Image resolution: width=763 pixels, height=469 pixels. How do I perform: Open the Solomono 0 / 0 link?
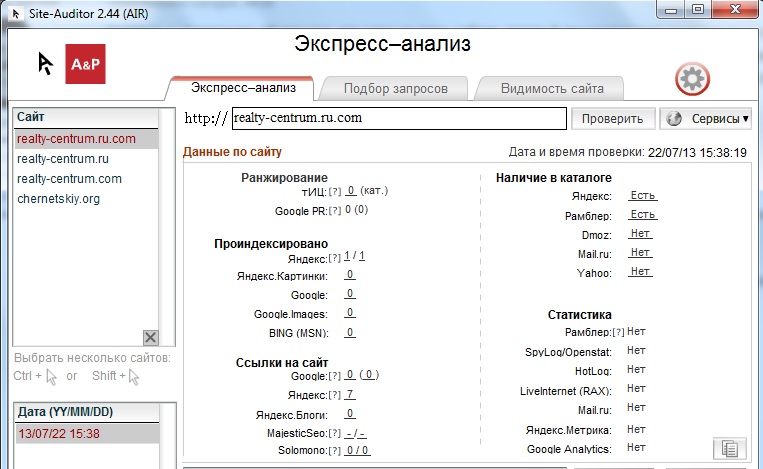click(x=357, y=451)
